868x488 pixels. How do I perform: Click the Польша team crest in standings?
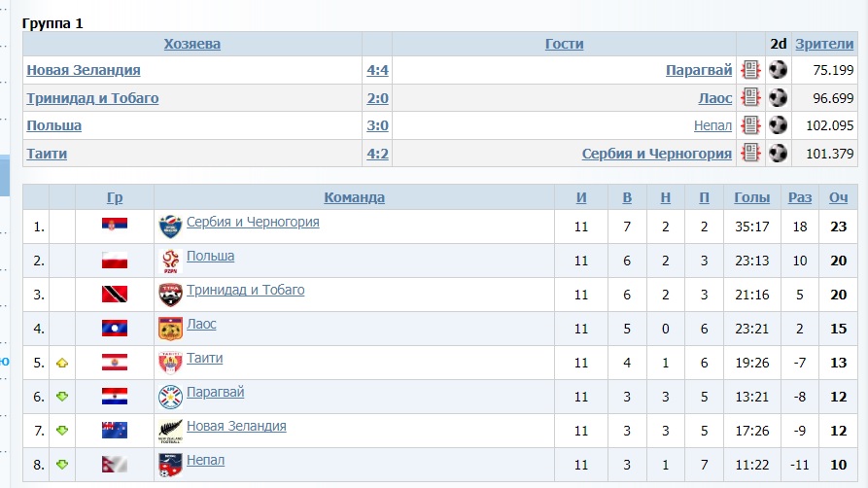tap(170, 261)
